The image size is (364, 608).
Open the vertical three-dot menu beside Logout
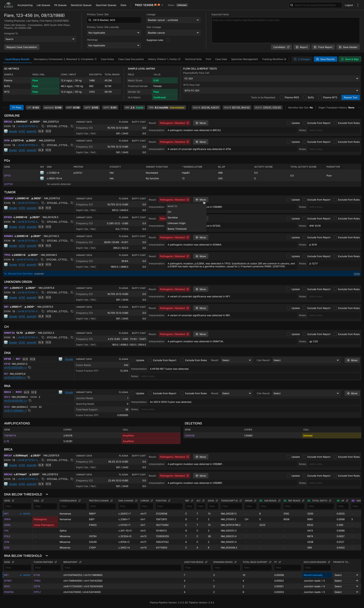click(x=358, y=5)
